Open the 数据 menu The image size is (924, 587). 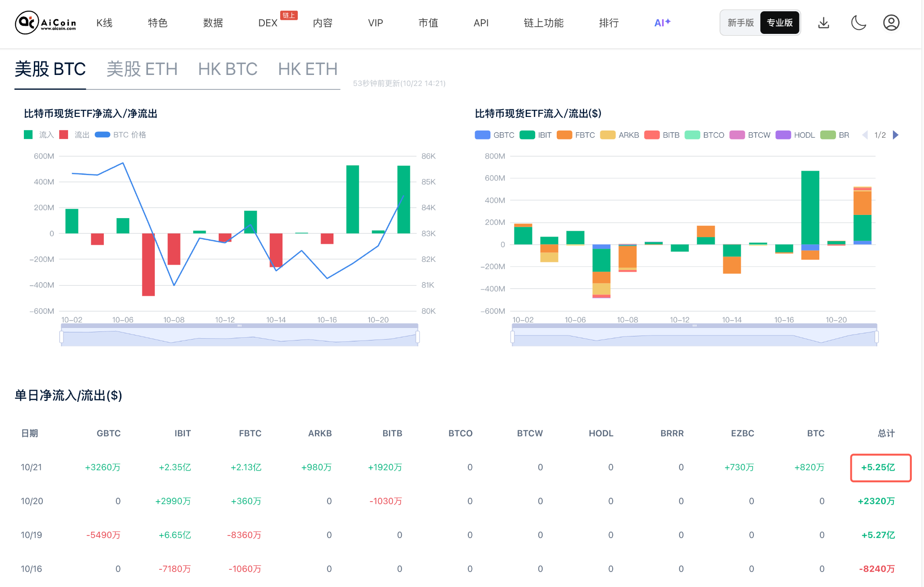point(213,23)
